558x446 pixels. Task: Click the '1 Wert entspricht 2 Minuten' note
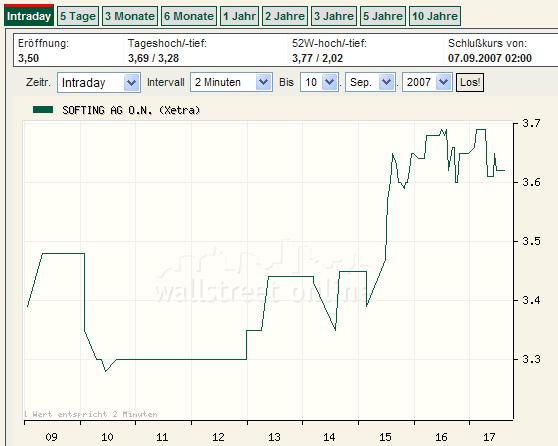pyautogui.click(x=91, y=414)
